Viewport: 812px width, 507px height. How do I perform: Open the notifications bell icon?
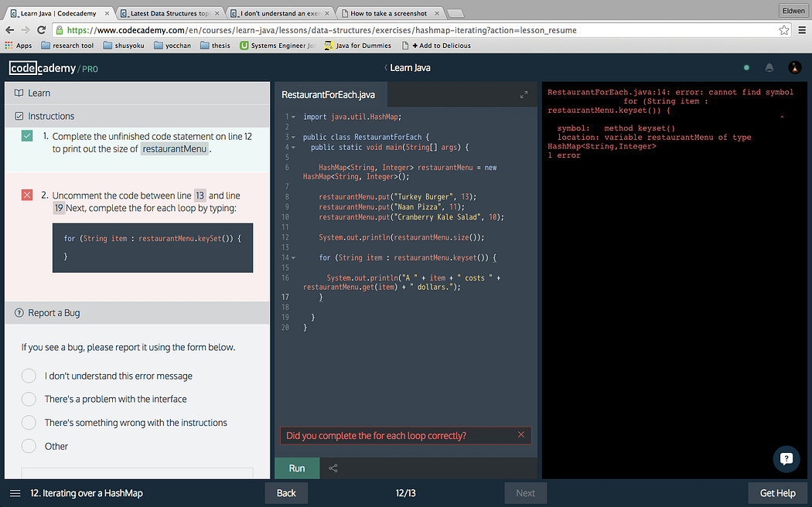pyautogui.click(x=769, y=68)
